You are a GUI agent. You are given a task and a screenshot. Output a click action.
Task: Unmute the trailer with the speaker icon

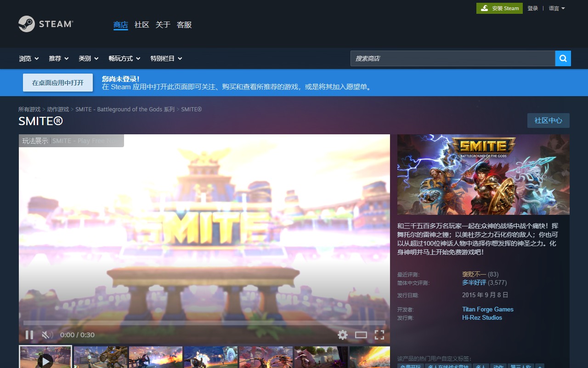[x=47, y=335]
